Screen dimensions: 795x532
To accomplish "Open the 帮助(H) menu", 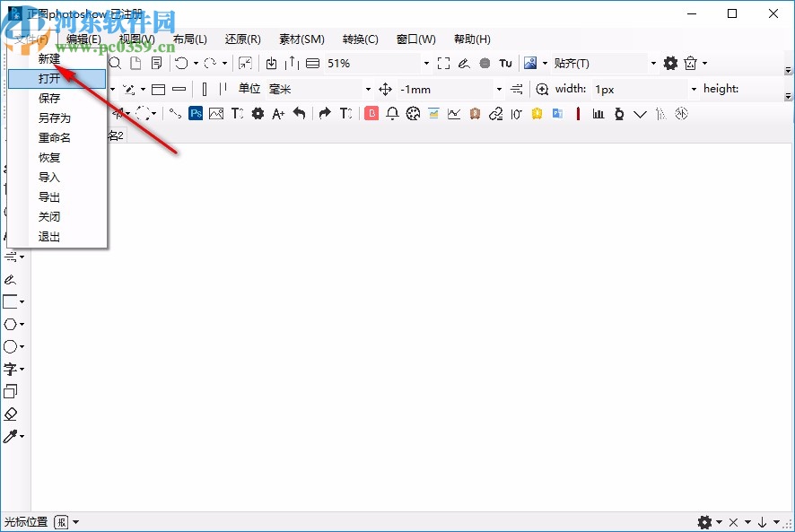I will (x=472, y=39).
